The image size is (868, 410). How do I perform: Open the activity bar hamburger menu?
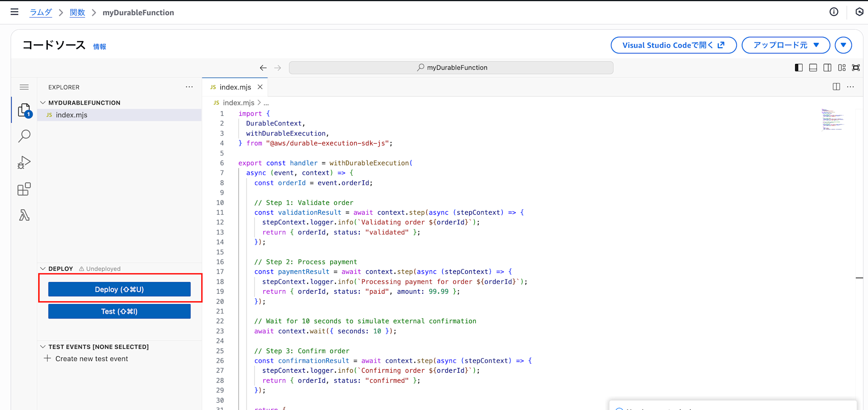[24, 87]
